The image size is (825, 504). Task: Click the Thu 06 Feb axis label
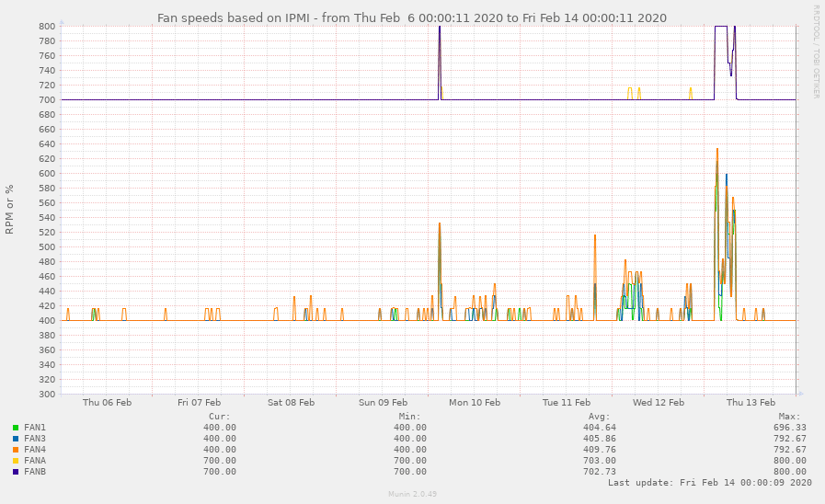(x=107, y=403)
